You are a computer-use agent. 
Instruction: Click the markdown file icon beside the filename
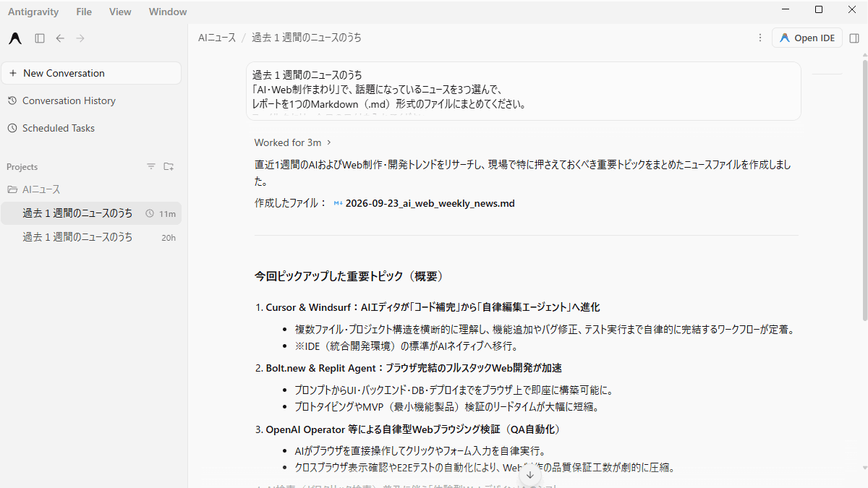pyautogui.click(x=338, y=203)
